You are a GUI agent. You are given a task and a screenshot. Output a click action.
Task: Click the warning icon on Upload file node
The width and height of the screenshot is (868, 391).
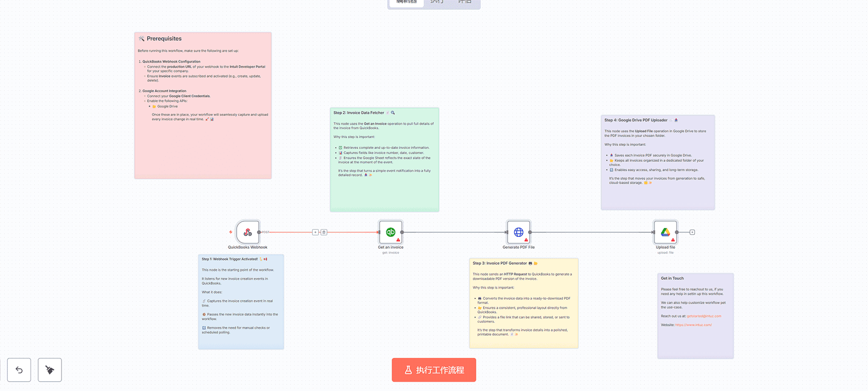[x=673, y=240]
